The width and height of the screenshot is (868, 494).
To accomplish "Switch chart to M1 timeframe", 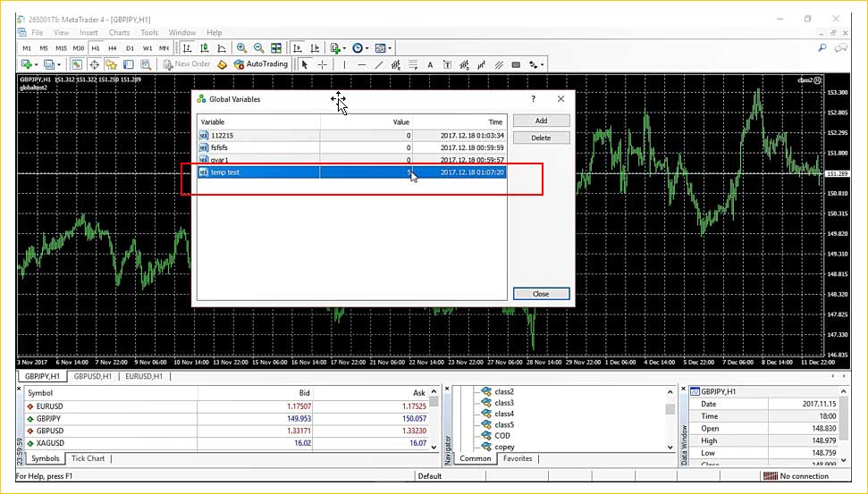I will pyautogui.click(x=27, y=48).
